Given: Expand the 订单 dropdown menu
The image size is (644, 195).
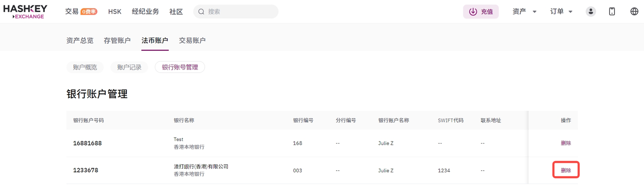Looking at the screenshot, I should coord(561,12).
